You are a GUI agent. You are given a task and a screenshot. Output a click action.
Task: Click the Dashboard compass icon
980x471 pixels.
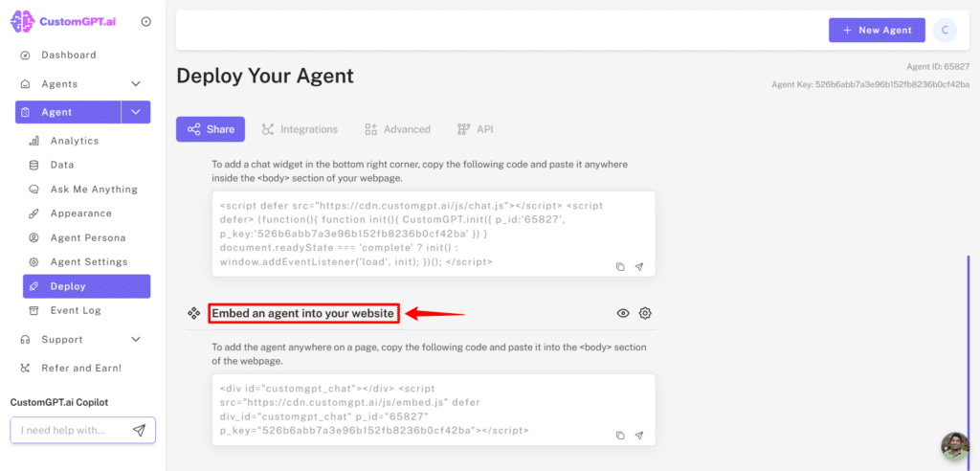26,55
